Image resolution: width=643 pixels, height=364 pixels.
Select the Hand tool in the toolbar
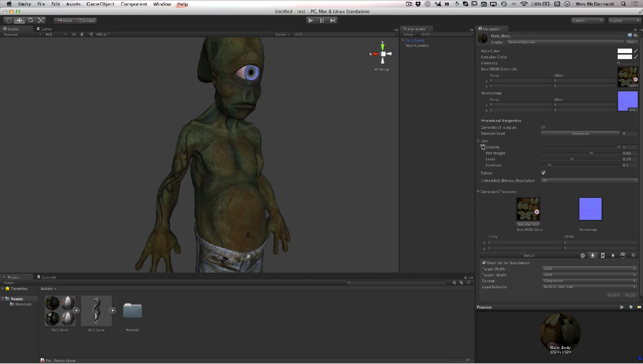click(8, 21)
